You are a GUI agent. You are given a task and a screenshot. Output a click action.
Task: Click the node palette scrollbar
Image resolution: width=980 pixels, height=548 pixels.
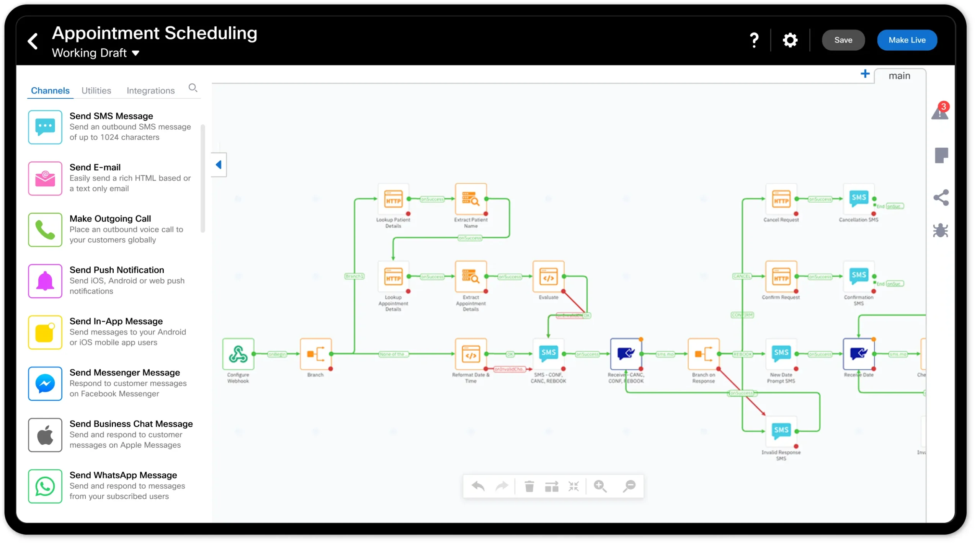[203, 178]
